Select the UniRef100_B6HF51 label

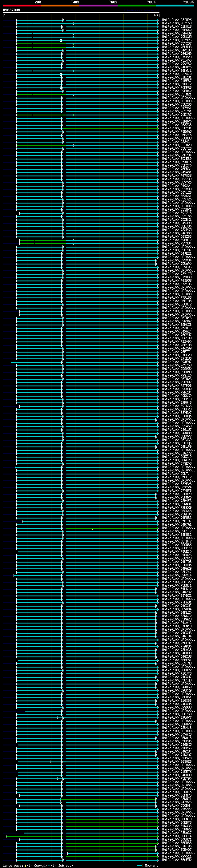click(177, 660)
